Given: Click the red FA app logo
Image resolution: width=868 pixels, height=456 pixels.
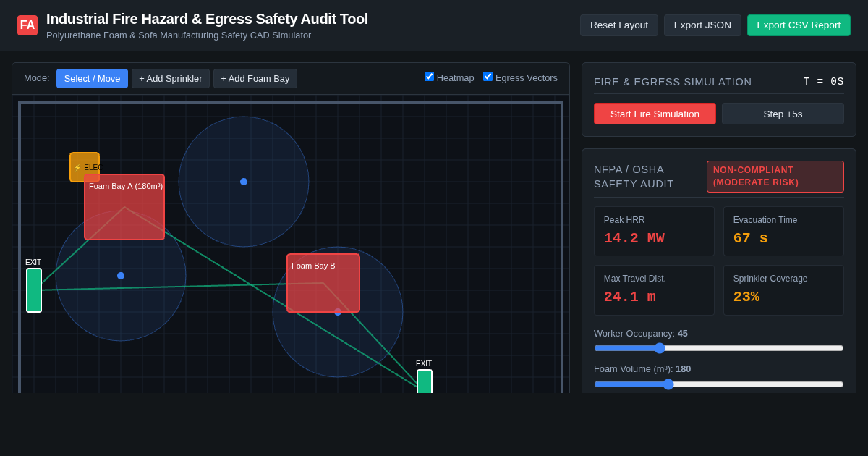Looking at the screenshot, I should 27,25.
